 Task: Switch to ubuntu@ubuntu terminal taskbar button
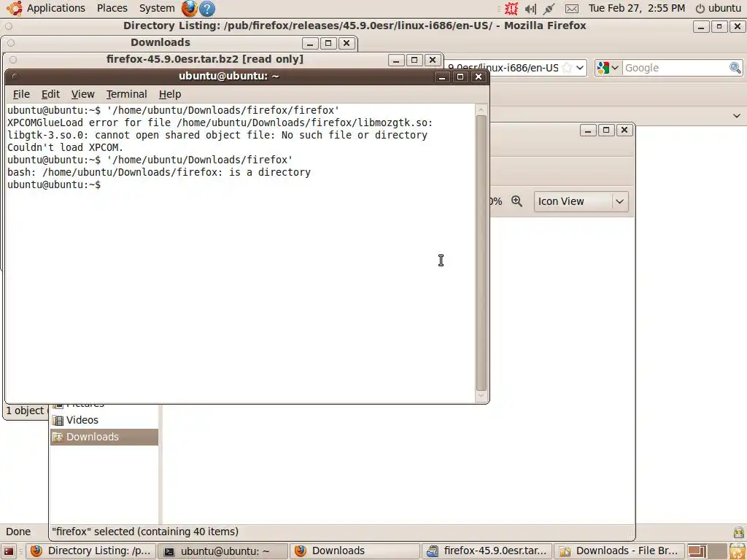(223, 551)
